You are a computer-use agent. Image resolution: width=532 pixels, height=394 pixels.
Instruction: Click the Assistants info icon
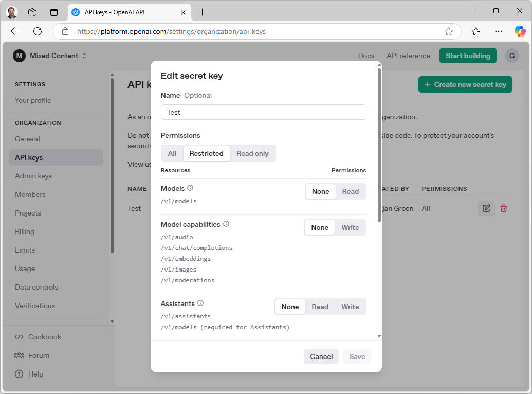200,303
